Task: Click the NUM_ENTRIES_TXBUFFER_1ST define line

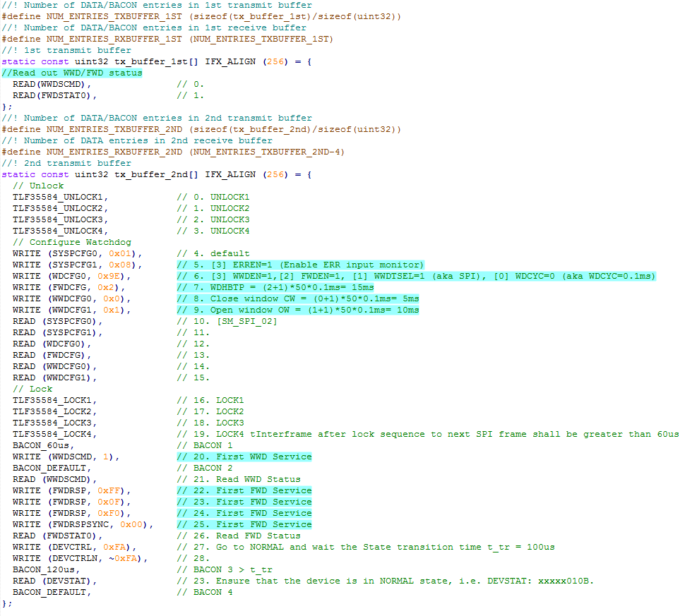Action: click(x=127, y=16)
